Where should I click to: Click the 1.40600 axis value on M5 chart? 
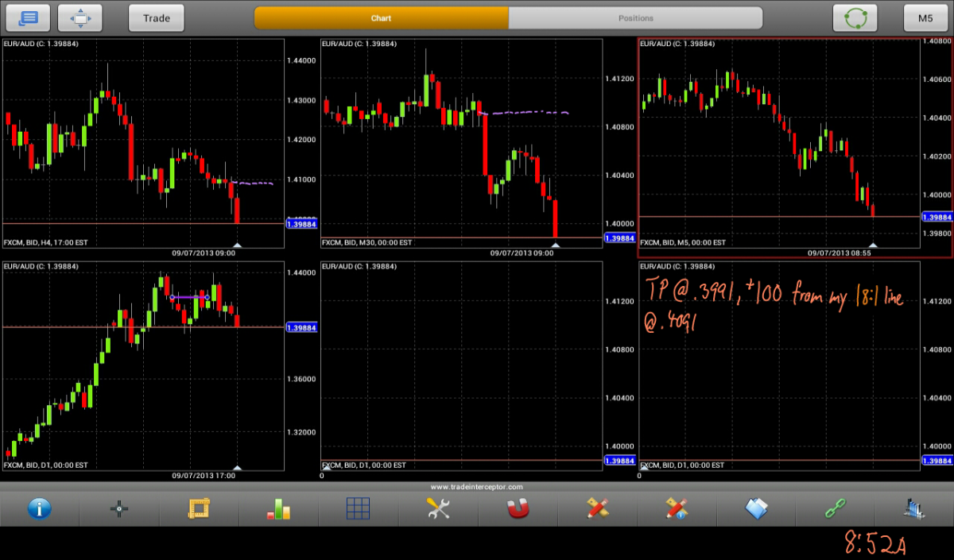(x=937, y=79)
